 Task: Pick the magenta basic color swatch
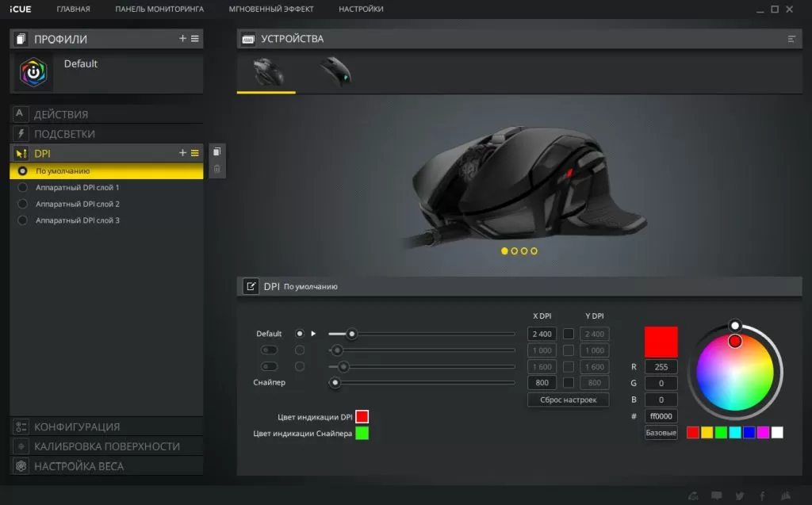[x=763, y=433]
